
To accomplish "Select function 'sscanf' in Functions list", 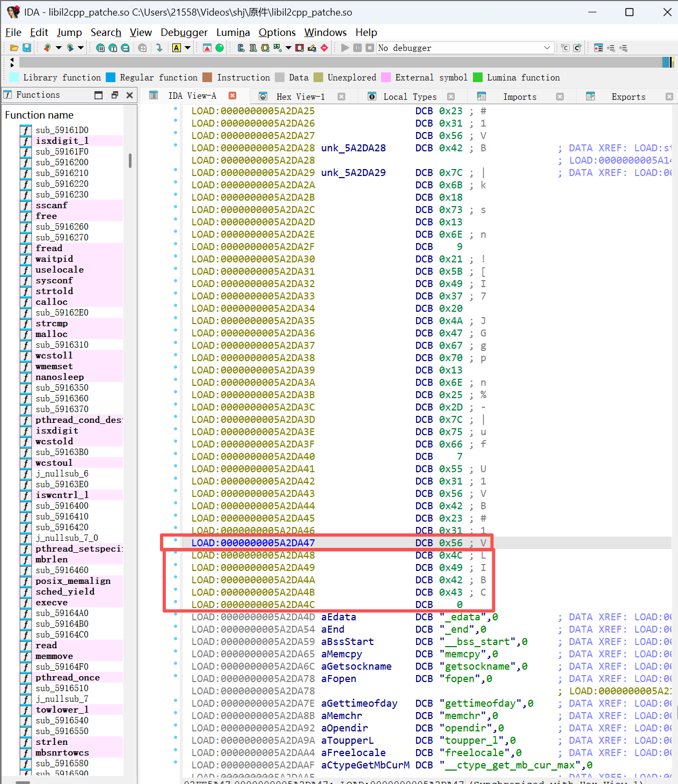I will [52, 205].
